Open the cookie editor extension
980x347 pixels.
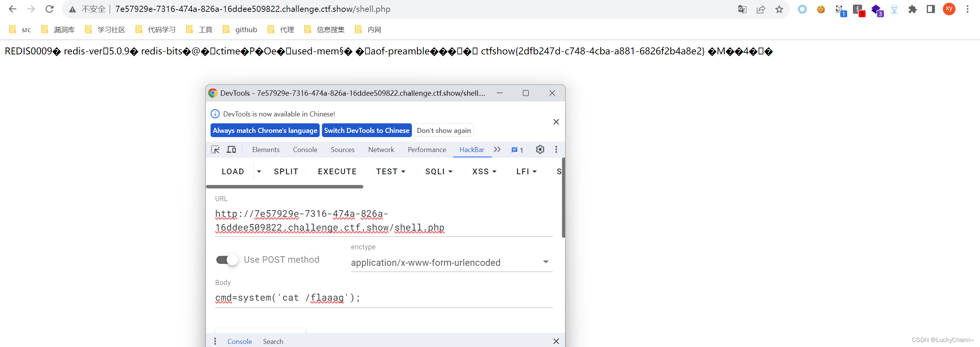[x=821, y=9]
